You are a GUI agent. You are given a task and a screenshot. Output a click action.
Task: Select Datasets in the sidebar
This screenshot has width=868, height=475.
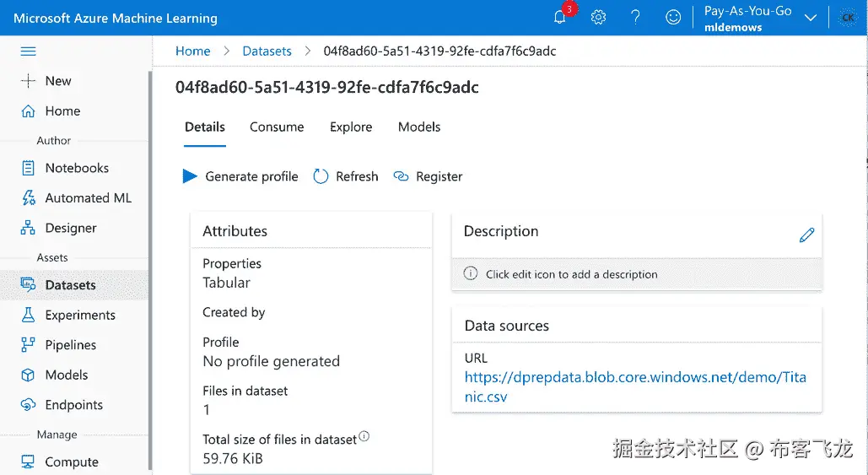(x=74, y=284)
